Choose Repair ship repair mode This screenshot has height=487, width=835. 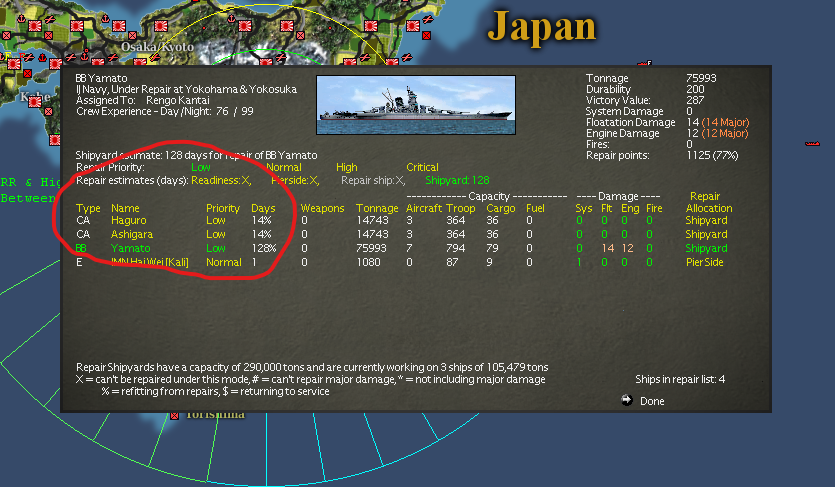coord(373,180)
